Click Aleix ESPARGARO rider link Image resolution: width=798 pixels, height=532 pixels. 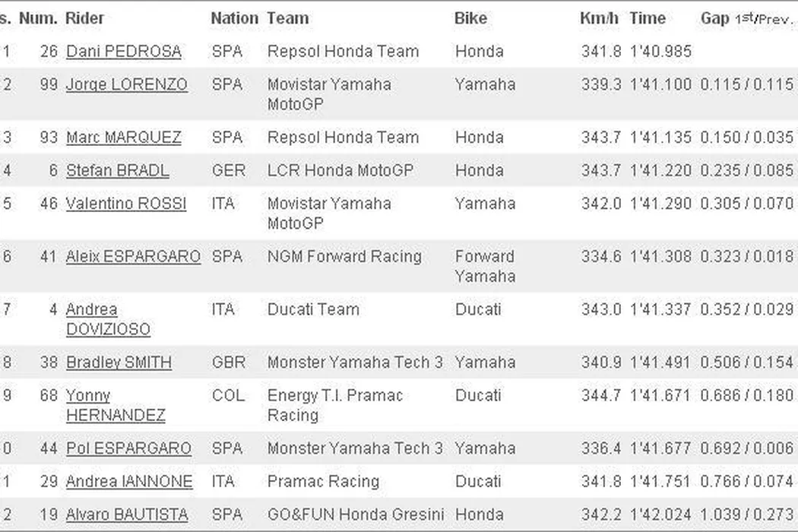pos(133,257)
